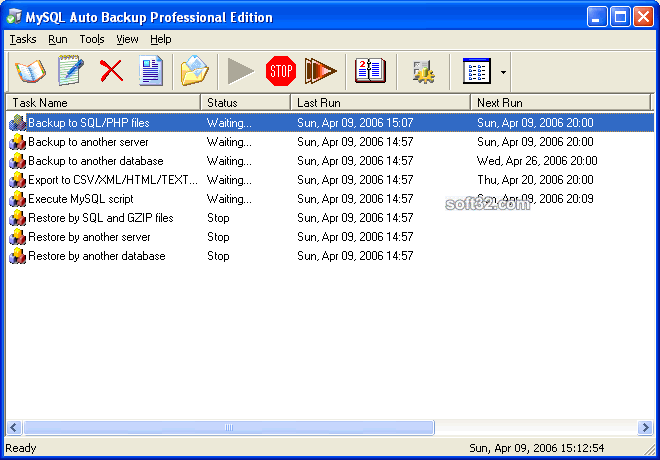
Task: Click the Edit Task notepad icon
Action: [x=71, y=71]
